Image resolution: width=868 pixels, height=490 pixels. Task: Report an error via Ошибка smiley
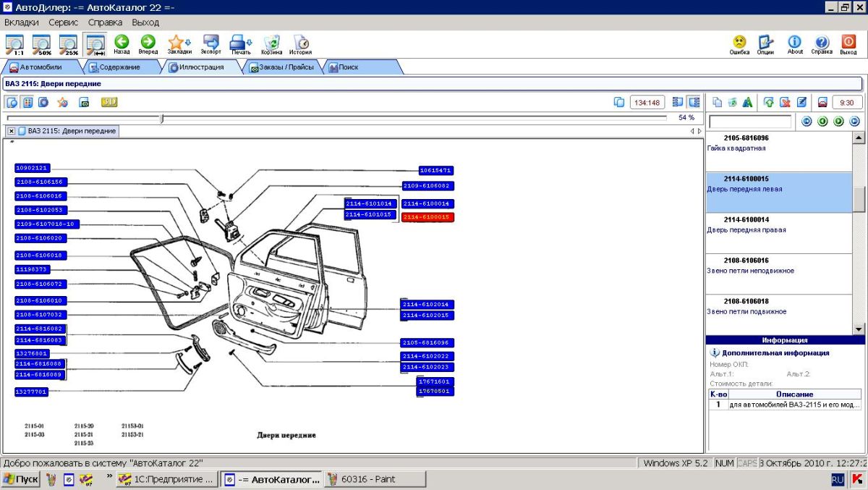coord(739,44)
